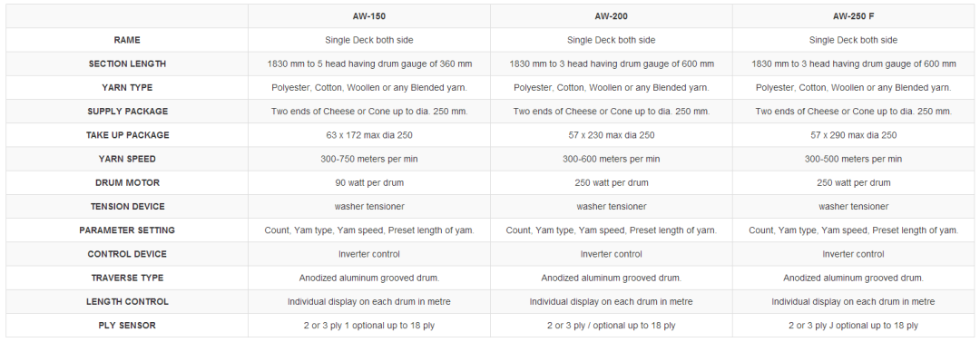Select the YARN TYPE row label
The height and width of the screenshot is (342, 980).
pyautogui.click(x=127, y=87)
